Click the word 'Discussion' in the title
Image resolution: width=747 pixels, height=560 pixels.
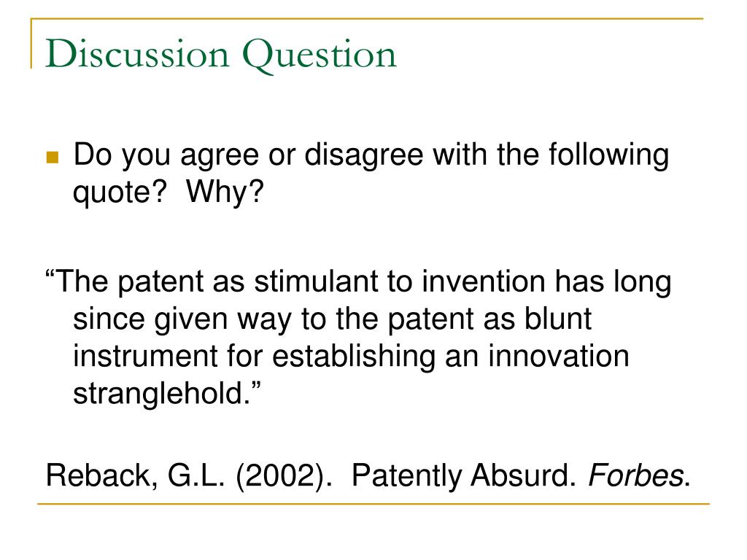137,54
